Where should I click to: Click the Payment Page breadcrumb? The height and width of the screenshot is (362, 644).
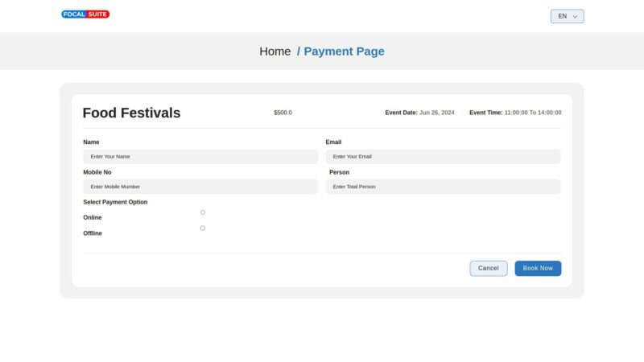tap(344, 51)
